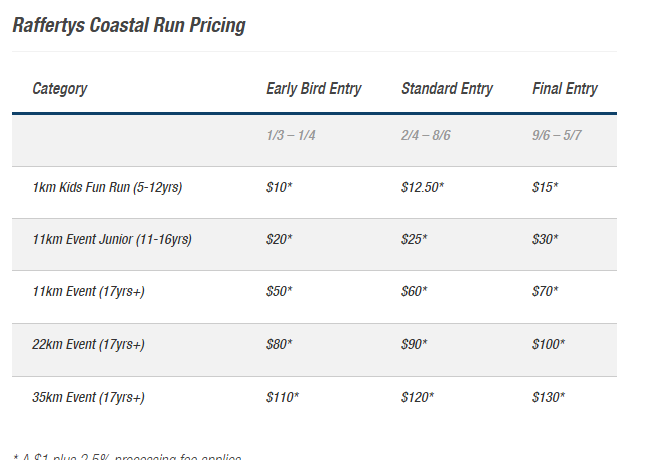Select the $20* early bird junior price
658x460 pixels.
coord(279,239)
